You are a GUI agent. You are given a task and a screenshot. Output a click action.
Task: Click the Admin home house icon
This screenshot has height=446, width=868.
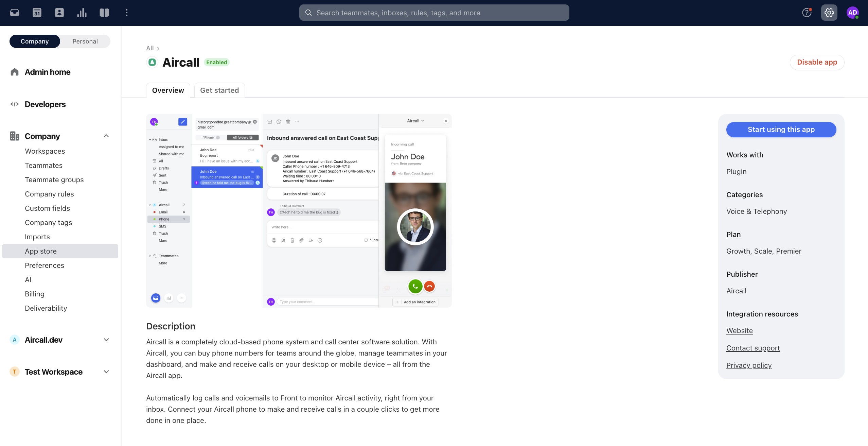pyautogui.click(x=15, y=72)
